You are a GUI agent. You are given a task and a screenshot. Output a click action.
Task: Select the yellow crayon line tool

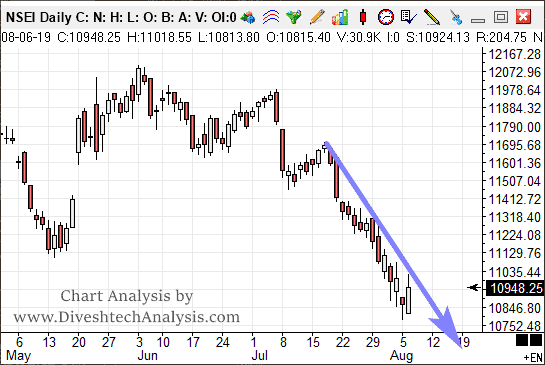[432, 17]
